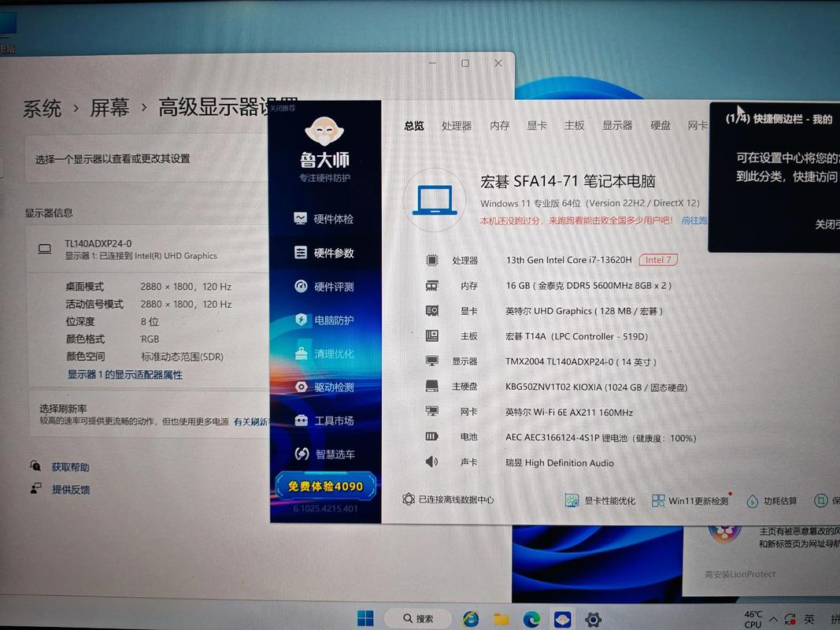
Task: Click the 电池 battery row icon
Action: click(x=431, y=436)
